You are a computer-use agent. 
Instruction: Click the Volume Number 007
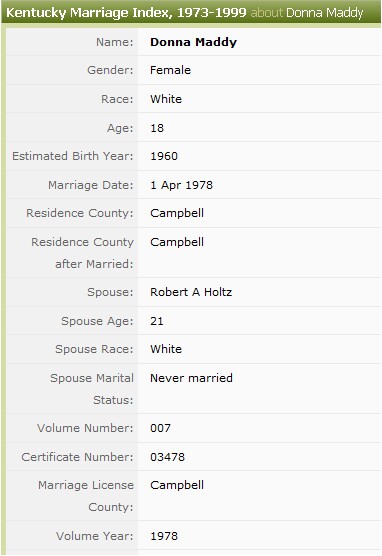click(160, 428)
